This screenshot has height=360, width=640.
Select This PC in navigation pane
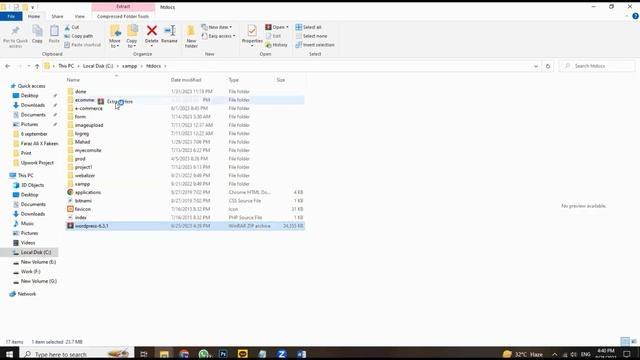click(x=25, y=176)
